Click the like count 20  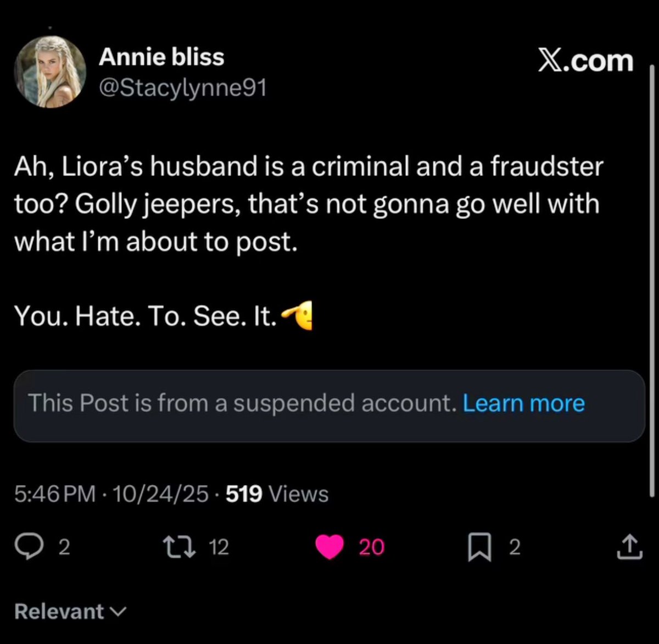pos(372,547)
